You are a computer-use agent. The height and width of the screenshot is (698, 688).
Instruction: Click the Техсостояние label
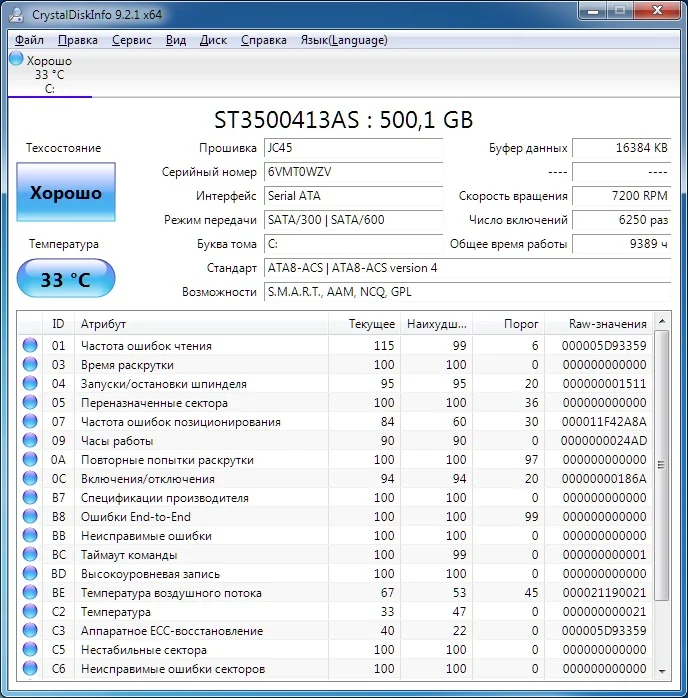63,148
